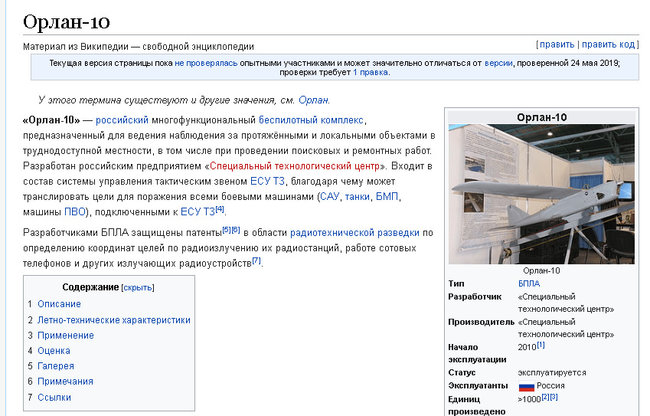Image resolution: width=650 pixels, height=416 pixels.
Task: Open the '1 правка' pending change link
Action: pyautogui.click(x=371, y=72)
